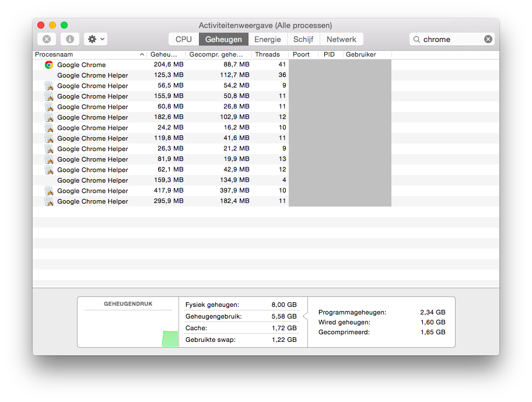Click the 36 threads value
The width and height of the screenshot is (532, 402).
(x=282, y=75)
